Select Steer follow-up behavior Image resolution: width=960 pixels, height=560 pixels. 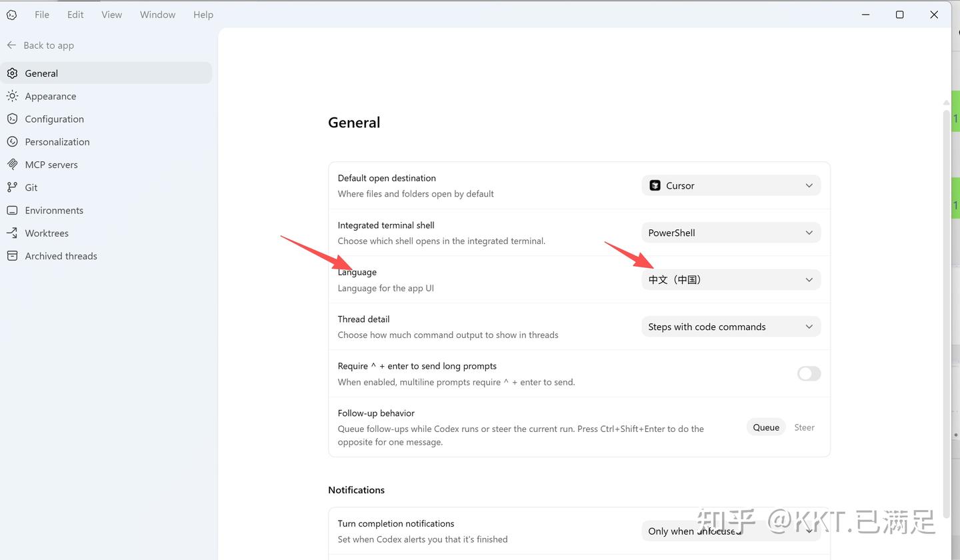(804, 427)
